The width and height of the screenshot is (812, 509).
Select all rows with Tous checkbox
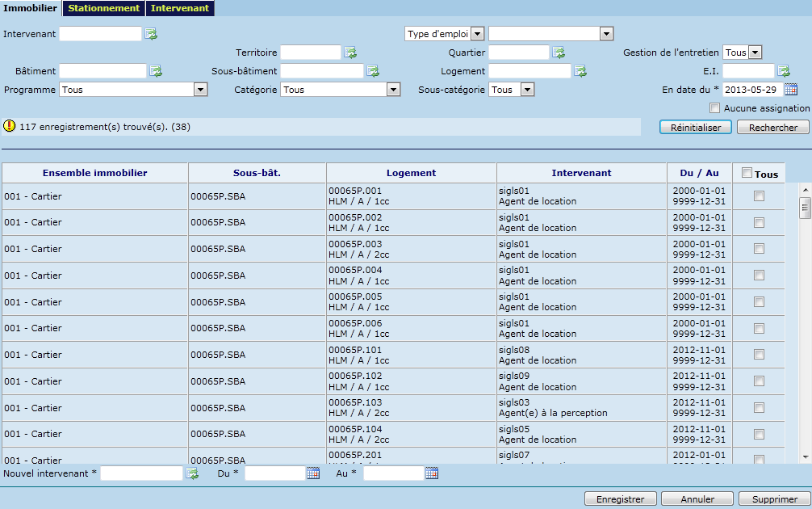click(747, 173)
